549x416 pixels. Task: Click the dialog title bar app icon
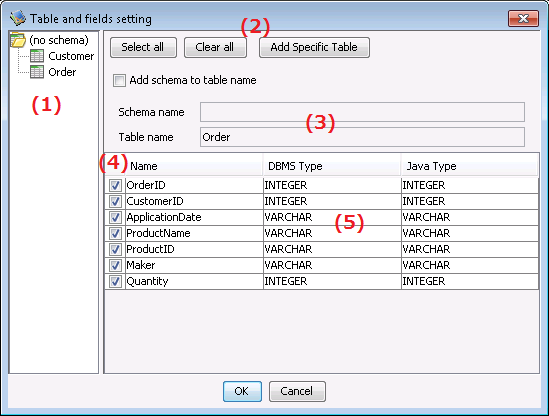[18, 18]
